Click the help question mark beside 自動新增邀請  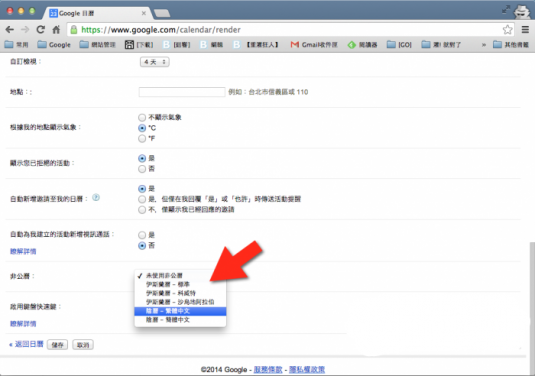tap(96, 198)
